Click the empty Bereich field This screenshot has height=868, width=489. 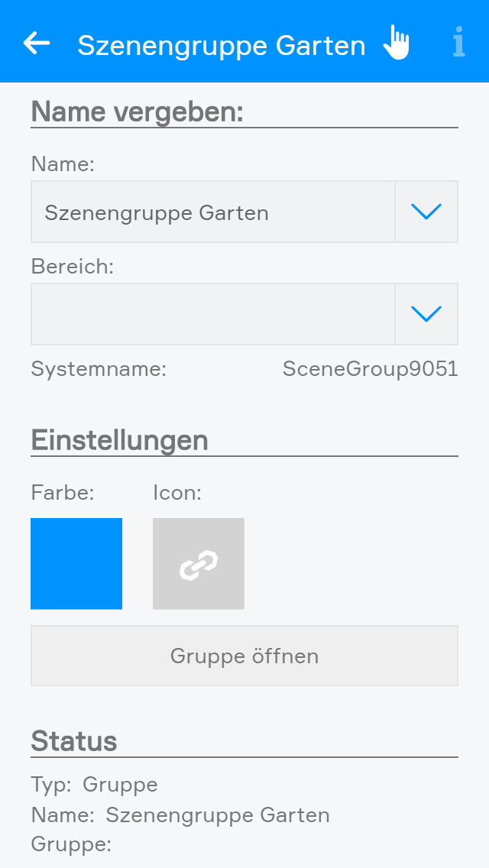pos(212,314)
